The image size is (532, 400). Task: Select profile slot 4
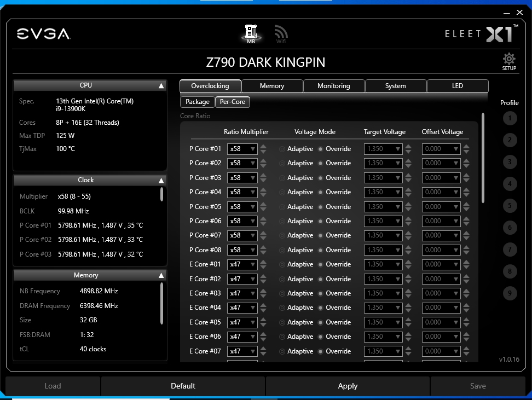(510, 184)
